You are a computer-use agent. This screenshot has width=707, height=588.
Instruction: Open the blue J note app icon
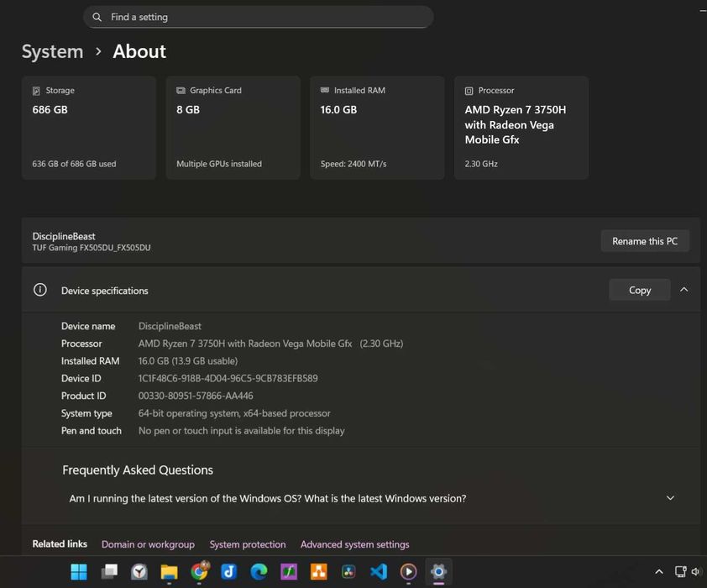(x=229, y=572)
